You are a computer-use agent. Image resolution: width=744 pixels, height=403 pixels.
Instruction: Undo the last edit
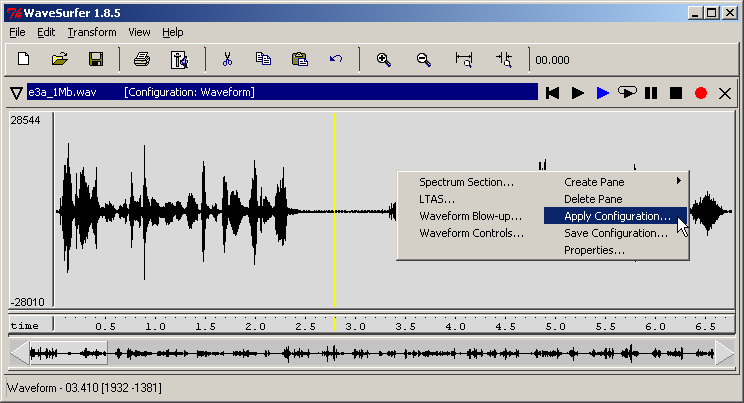pyautogui.click(x=336, y=59)
